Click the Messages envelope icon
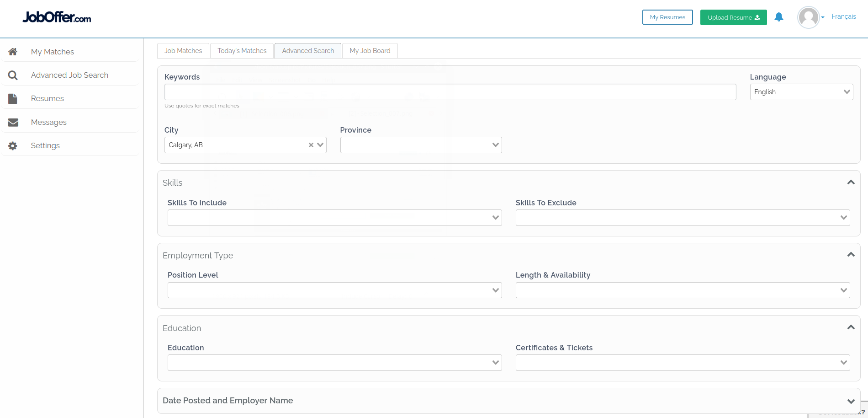Viewport: 868px width, 418px height. click(12, 122)
